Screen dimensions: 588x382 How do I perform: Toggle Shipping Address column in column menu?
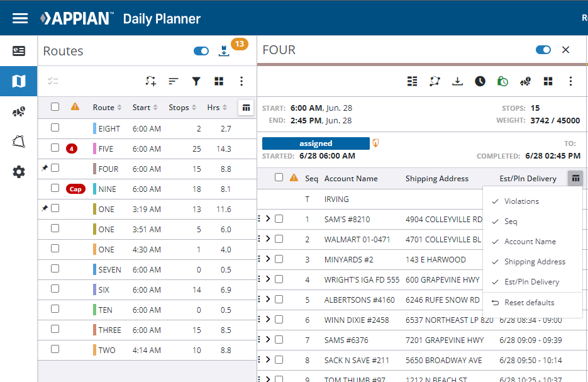(533, 262)
